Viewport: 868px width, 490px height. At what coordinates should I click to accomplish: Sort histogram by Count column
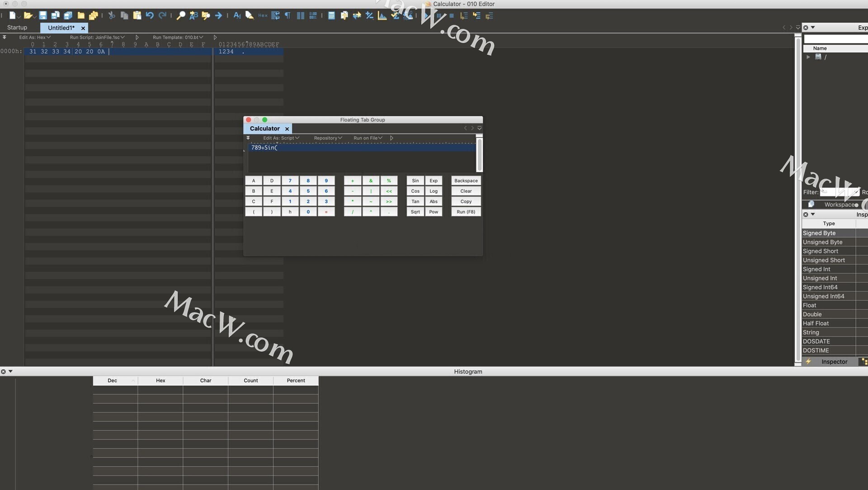[250, 381]
